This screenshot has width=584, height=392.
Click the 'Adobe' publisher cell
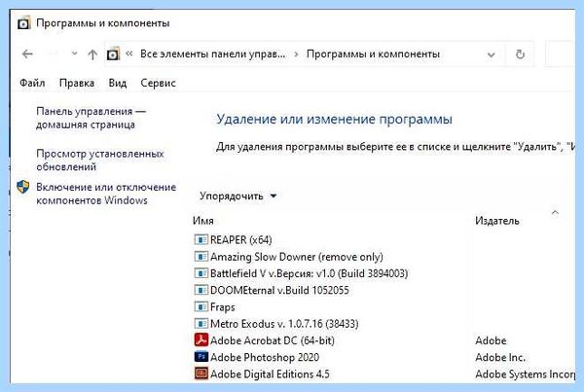click(491, 340)
